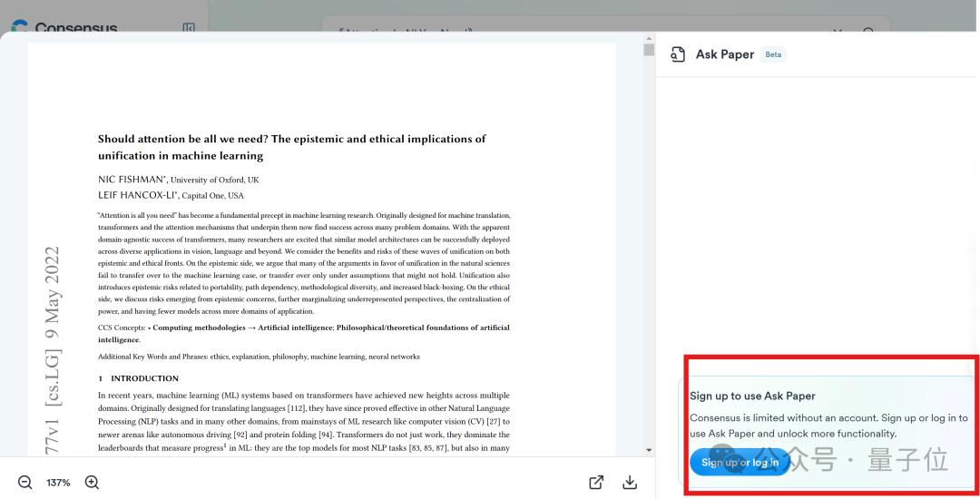
Task: Open the paper in a new window
Action: pyautogui.click(x=596, y=483)
